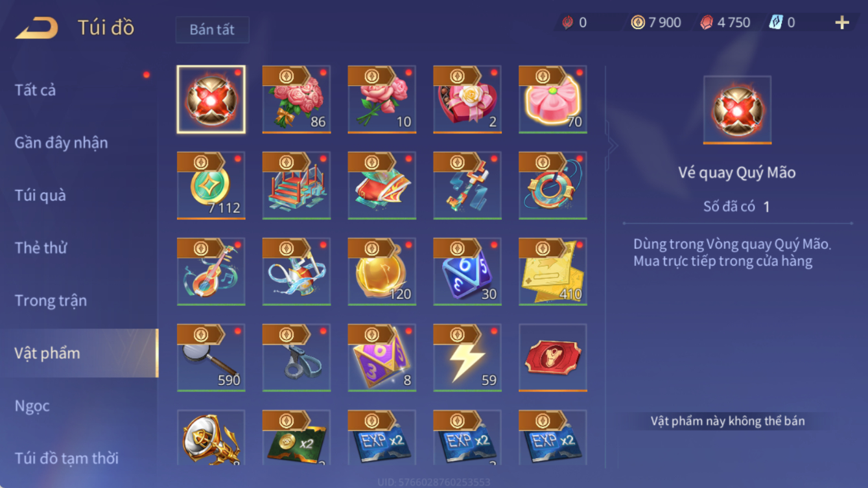Click the Vé quay Quý Mão detail thumbnail
This screenshot has height=488, width=868.
coord(737,110)
